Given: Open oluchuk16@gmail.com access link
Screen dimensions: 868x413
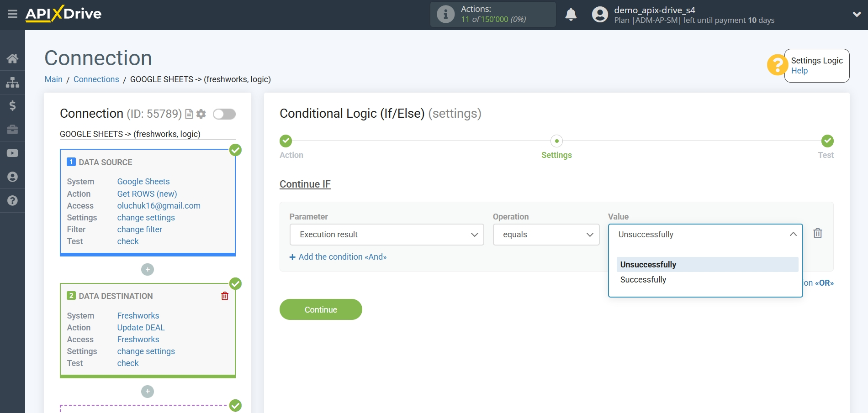Looking at the screenshot, I should (x=159, y=206).
